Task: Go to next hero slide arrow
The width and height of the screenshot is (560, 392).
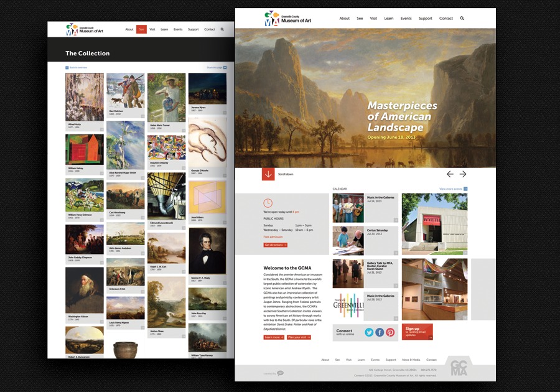Action: pos(463,174)
